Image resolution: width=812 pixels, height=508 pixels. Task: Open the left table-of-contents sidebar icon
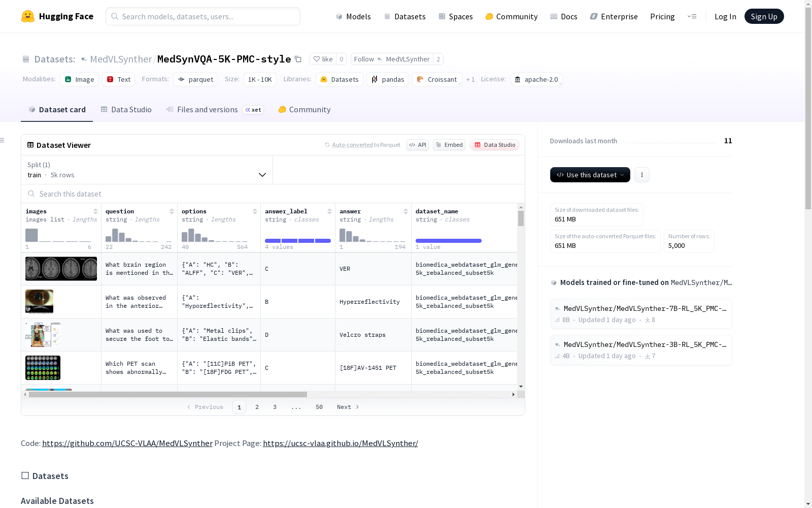click(2, 140)
